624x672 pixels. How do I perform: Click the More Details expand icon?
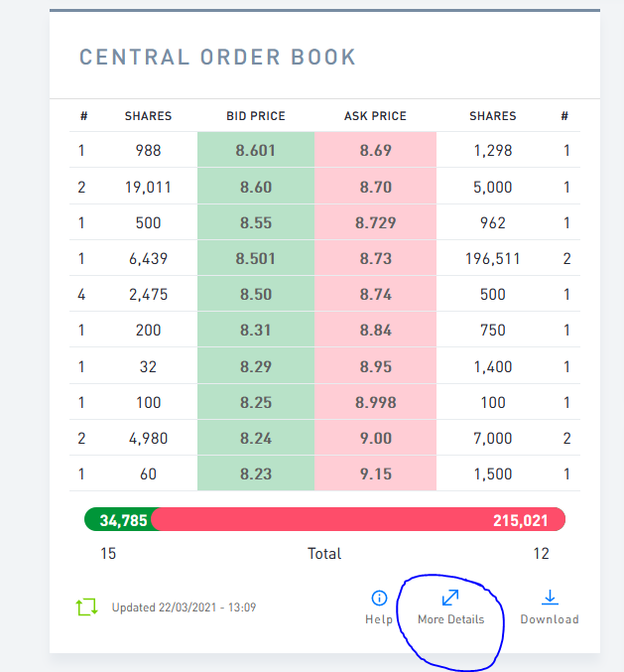point(450,598)
